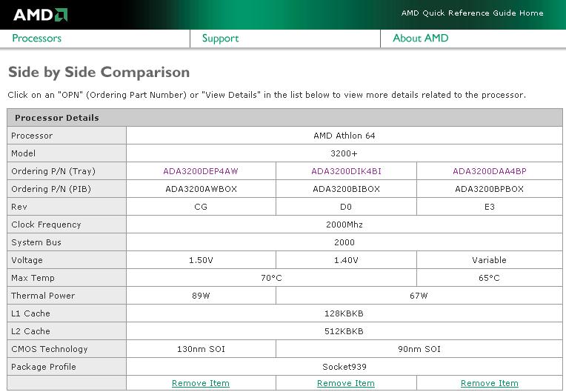Open part number ADA3200DEP4AW details
Screen dimensions: 566x392
coord(201,171)
